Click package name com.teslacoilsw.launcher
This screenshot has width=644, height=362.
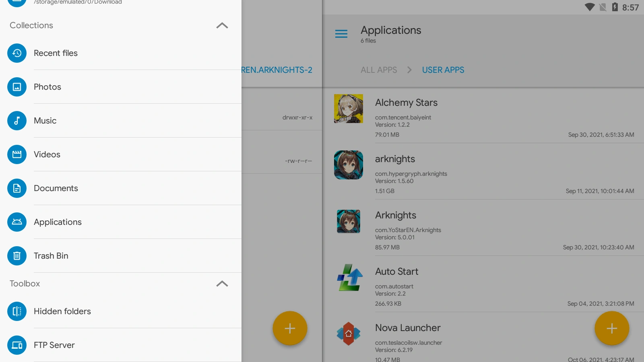(x=409, y=343)
